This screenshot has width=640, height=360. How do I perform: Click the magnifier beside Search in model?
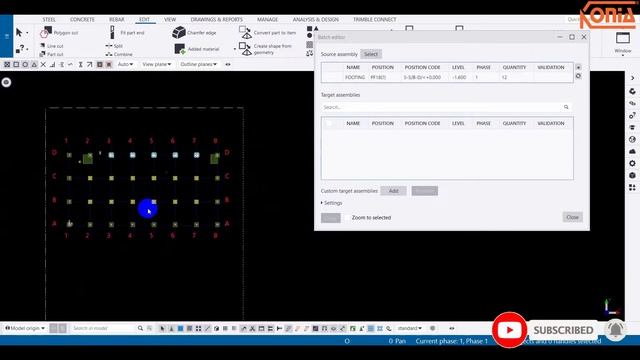[140, 328]
